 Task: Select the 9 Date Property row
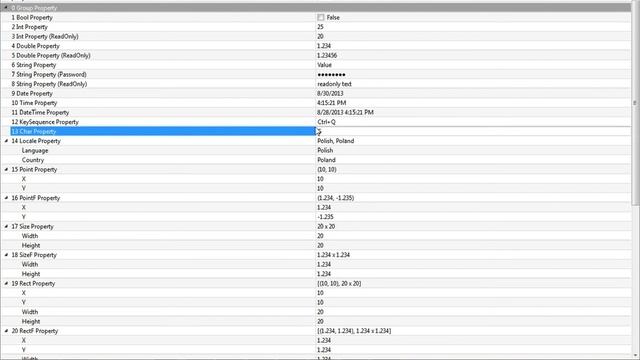pos(316,93)
